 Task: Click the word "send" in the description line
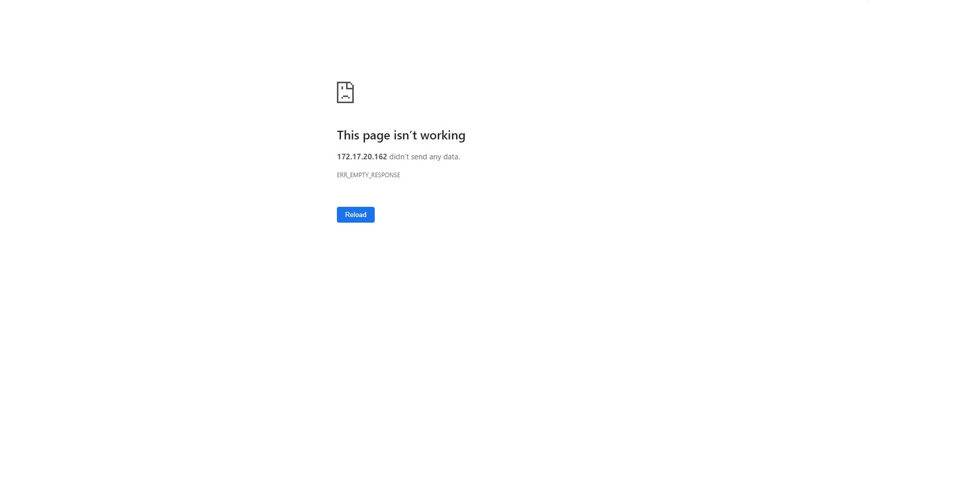[419, 157]
